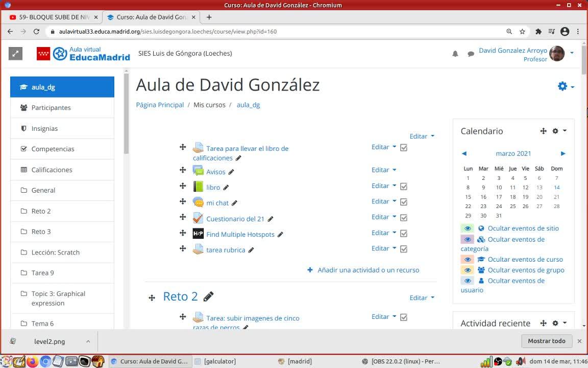Click the move handle of Reto 2 section
Screen dimensions: 588x368
pos(152,298)
